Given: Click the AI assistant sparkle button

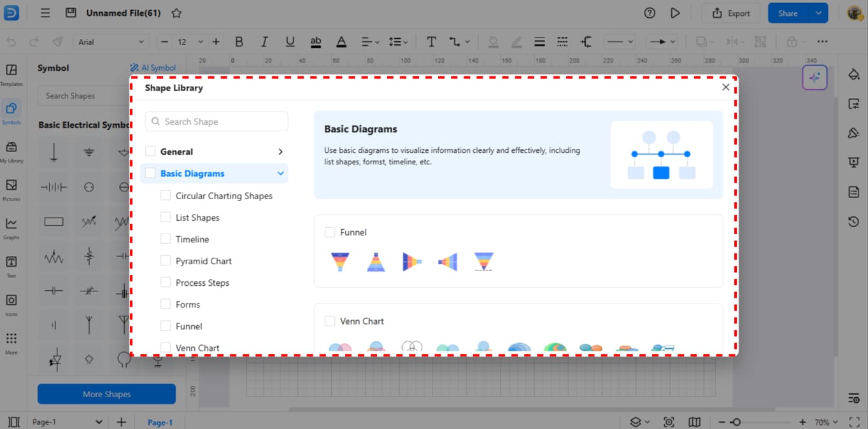Looking at the screenshot, I should coord(815,78).
